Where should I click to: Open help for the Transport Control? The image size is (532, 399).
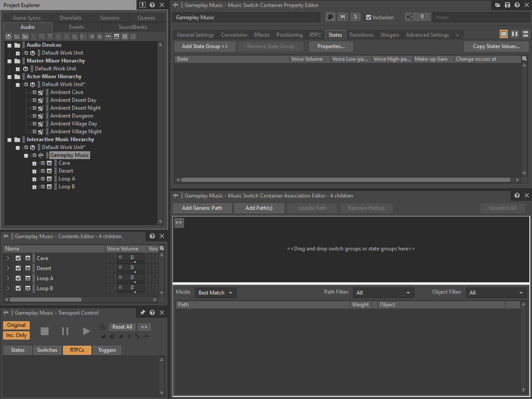tap(152, 313)
